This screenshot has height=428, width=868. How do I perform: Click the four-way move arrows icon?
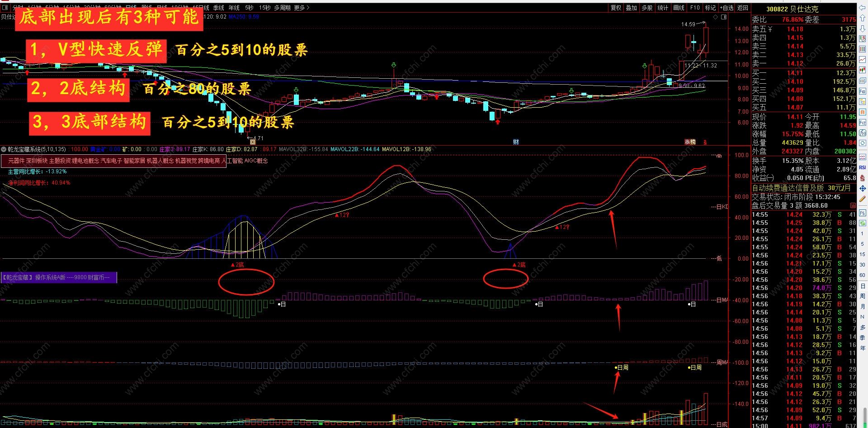pyautogui.click(x=863, y=188)
